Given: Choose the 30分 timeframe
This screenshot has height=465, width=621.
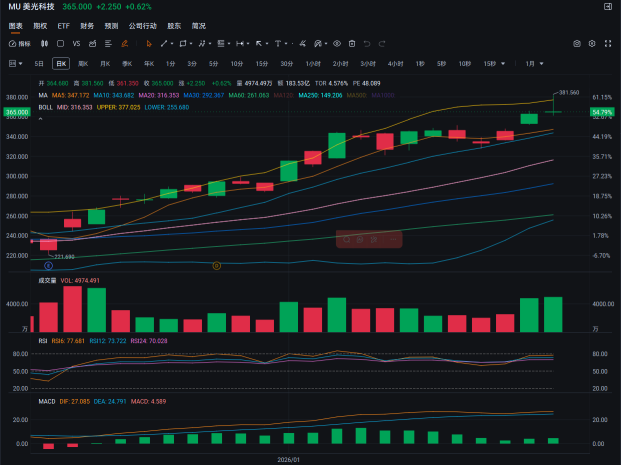Looking at the screenshot, I should click(x=287, y=64).
